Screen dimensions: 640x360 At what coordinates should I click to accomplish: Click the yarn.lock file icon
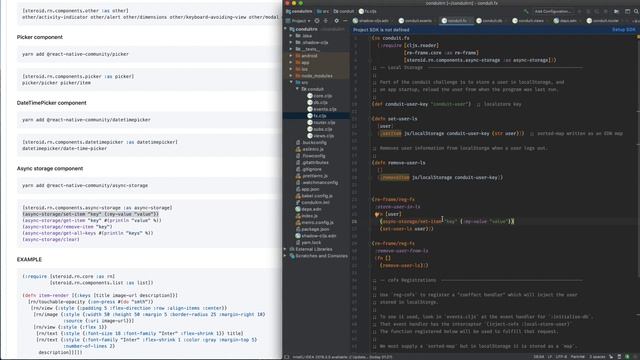click(298, 242)
